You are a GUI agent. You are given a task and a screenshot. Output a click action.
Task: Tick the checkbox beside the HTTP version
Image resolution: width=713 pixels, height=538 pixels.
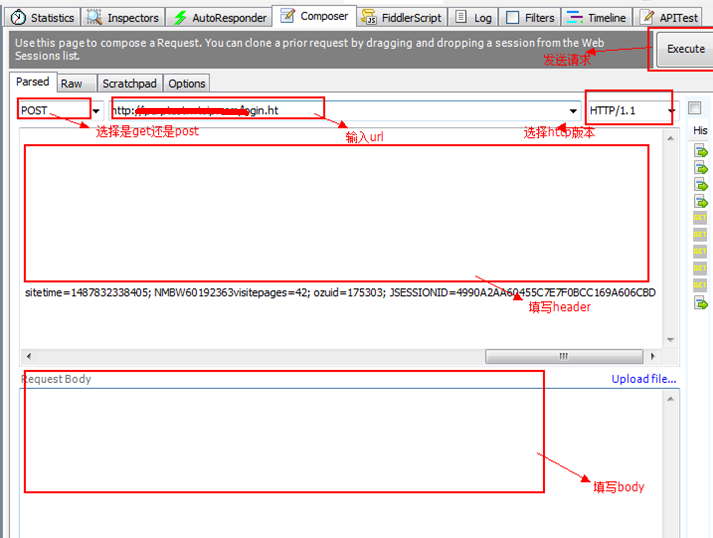tap(695, 109)
